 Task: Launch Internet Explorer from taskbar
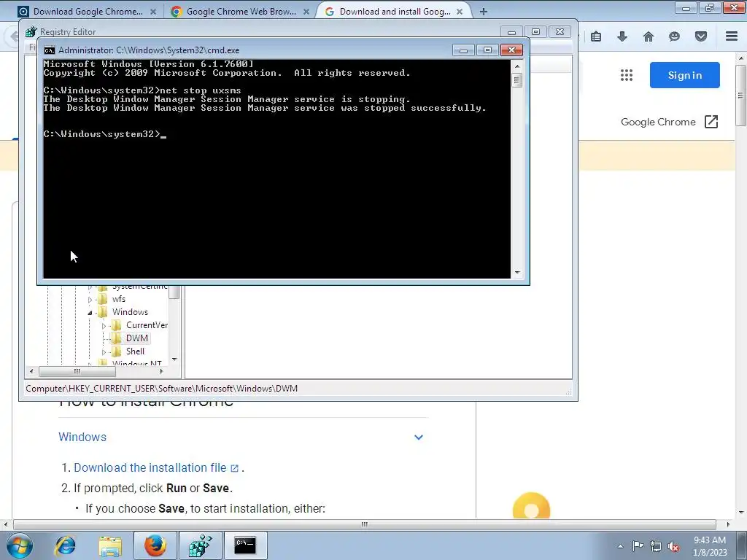coord(65,545)
